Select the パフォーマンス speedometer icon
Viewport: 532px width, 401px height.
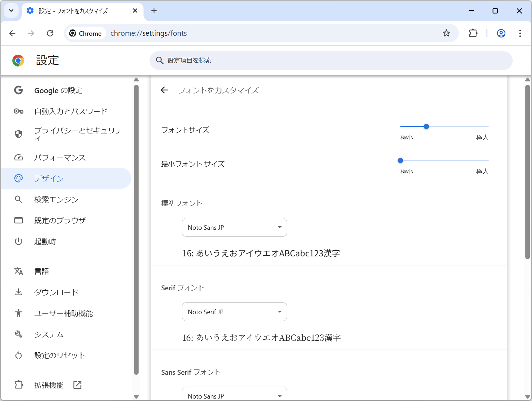19,158
